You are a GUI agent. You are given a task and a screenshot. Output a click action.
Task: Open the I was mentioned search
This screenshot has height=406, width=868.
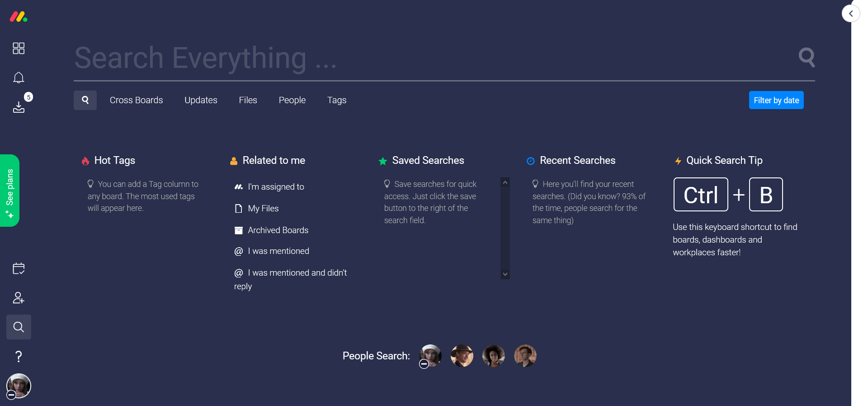point(278,251)
